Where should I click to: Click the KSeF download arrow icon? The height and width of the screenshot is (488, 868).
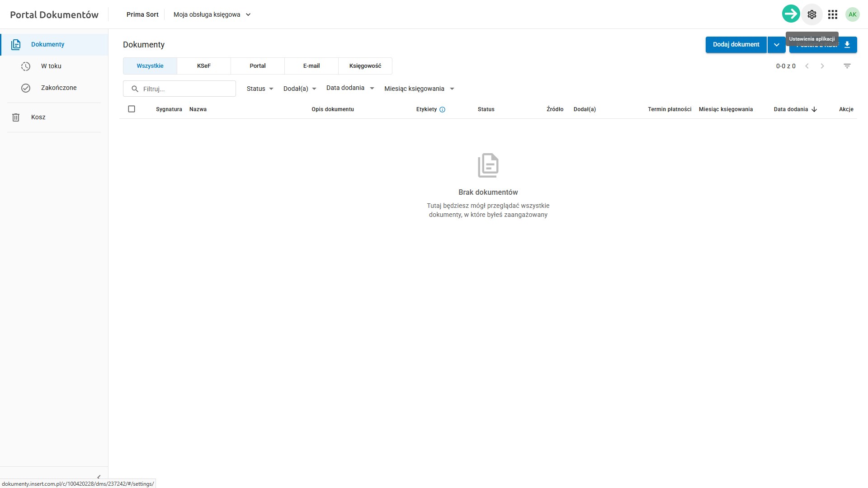(x=847, y=45)
